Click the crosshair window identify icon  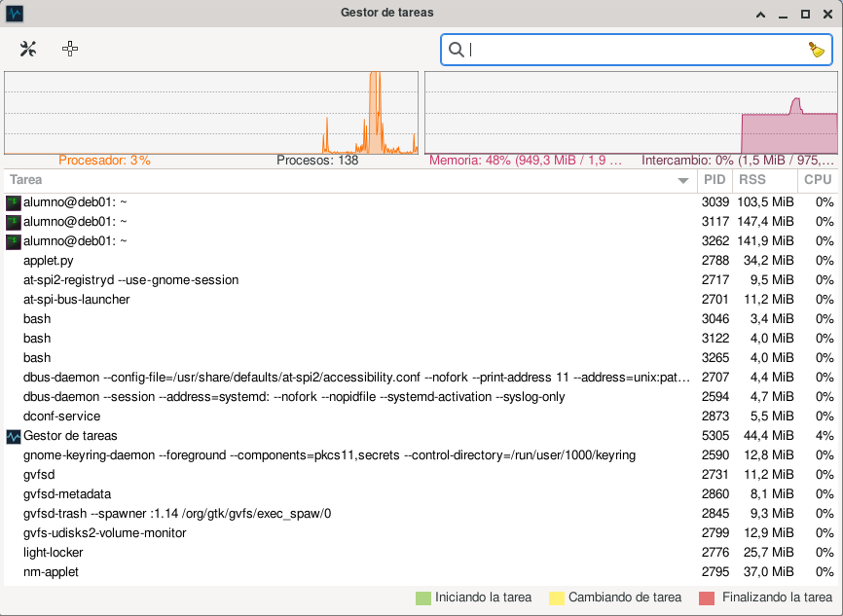70,49
